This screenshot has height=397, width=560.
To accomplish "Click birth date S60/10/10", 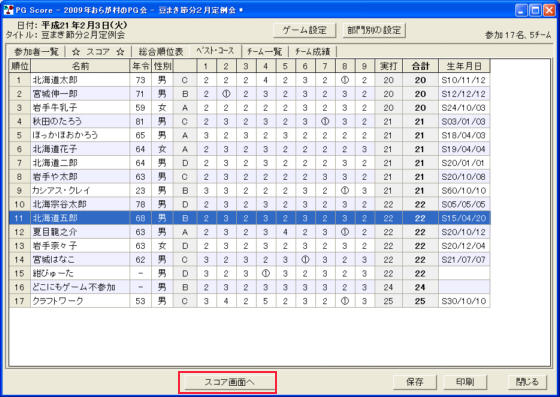I will (464, 191).
